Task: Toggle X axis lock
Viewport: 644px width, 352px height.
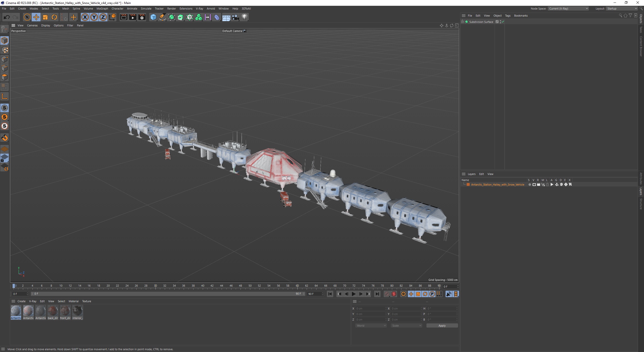Action: click(x=85, y=17)
